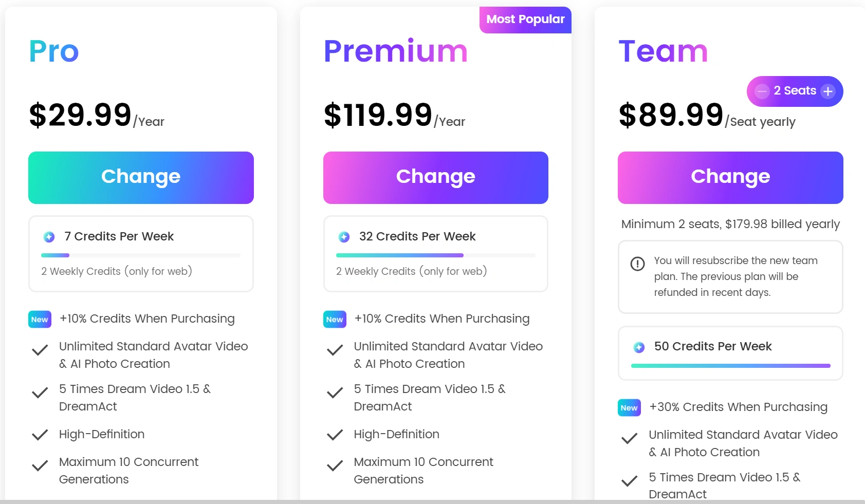Viewport: 865px width, 504px height.
Task: Click the credit icon beside 50 Credits Per Week
Action: 639,347
